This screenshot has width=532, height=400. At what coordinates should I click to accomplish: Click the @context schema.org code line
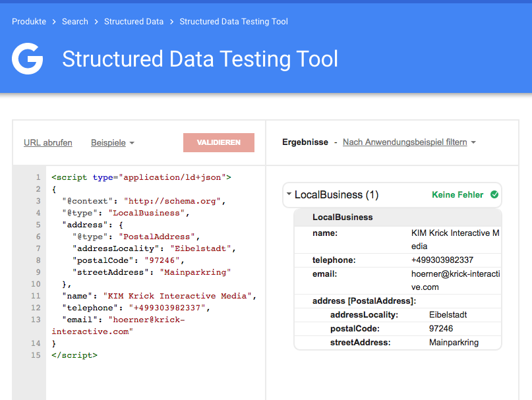[144, 201]
